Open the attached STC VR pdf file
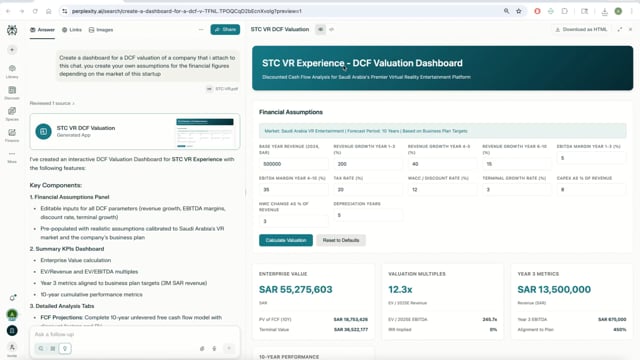The width and height of the screenshot is (640, 360). (222, 89)
